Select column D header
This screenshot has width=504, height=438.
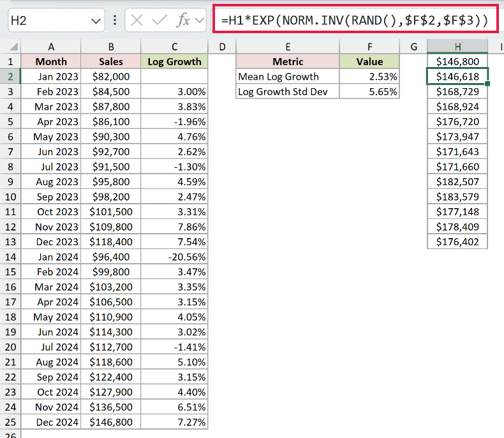pyautogui.click(x=222, y=47)
